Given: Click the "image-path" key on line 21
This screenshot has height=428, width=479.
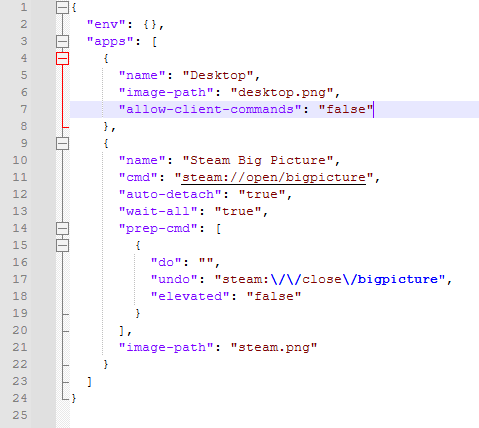Looking at the screenshot, I should tap(166, 348).
